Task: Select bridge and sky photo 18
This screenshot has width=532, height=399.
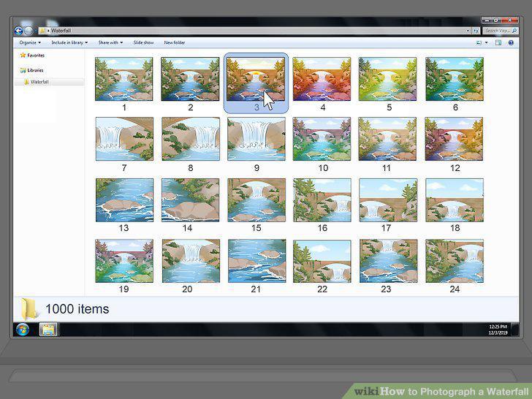Action: pyautogui.click(x=455, y=200)
